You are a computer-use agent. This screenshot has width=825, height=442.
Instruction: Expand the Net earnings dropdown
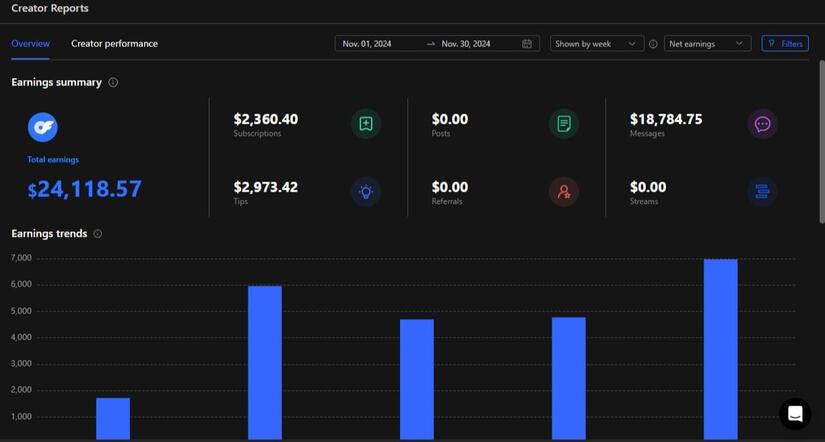pos(707,44)
